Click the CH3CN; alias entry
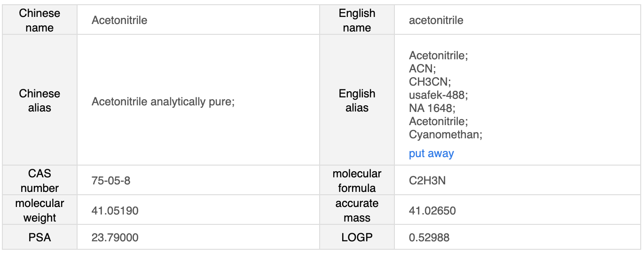The image size is (644, 254). 430,82
